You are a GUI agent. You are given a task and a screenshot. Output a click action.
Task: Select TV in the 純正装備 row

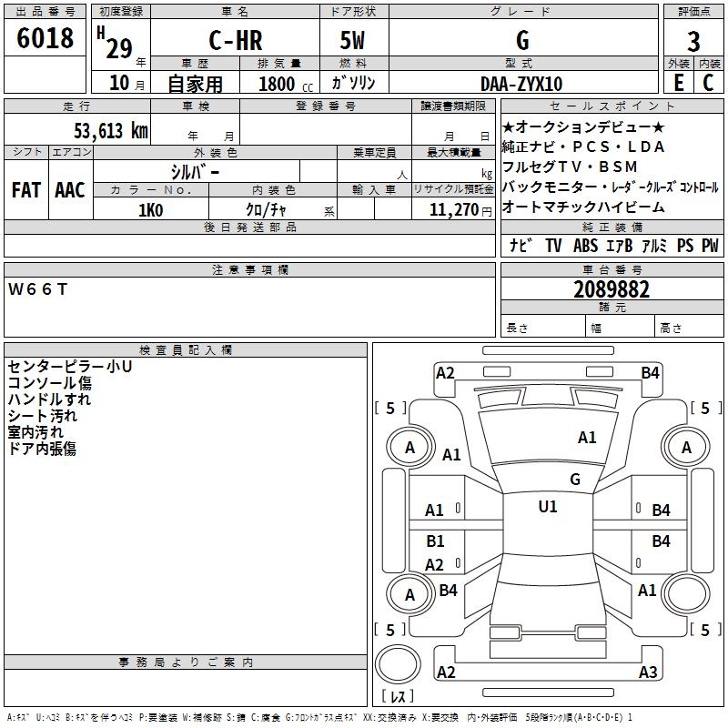553,245
